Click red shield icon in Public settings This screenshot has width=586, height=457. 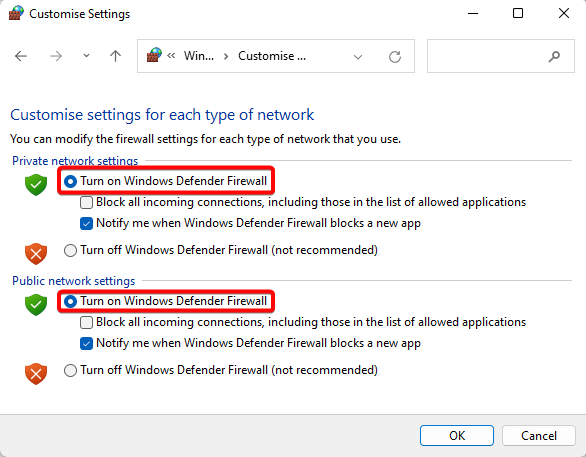36,374
